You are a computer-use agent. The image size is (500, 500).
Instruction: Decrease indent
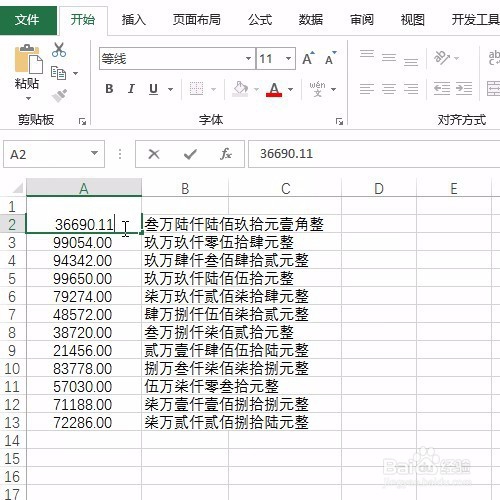coord(442,89)
